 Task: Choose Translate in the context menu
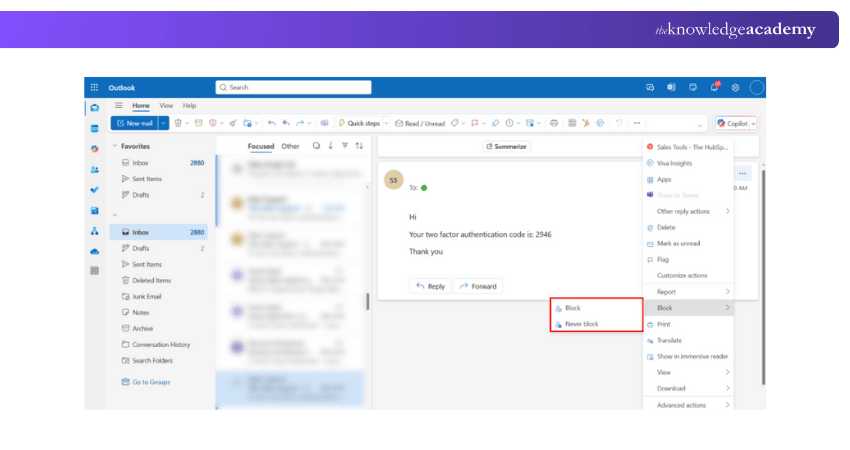pos(688,340)
